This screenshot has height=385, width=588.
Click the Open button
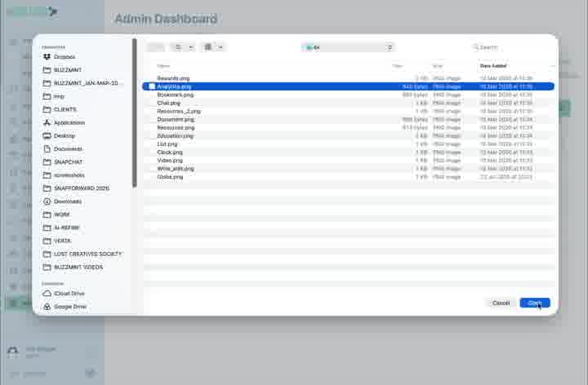coord(535,303)
